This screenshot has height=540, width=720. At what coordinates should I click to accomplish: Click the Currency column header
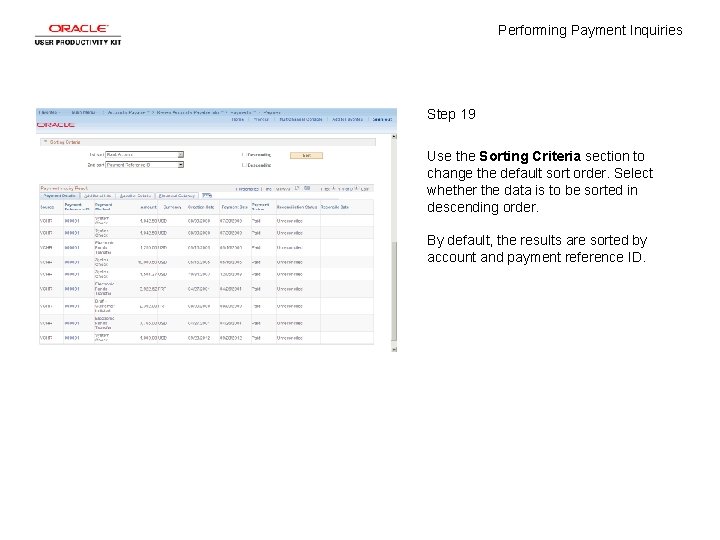[172, 207]
